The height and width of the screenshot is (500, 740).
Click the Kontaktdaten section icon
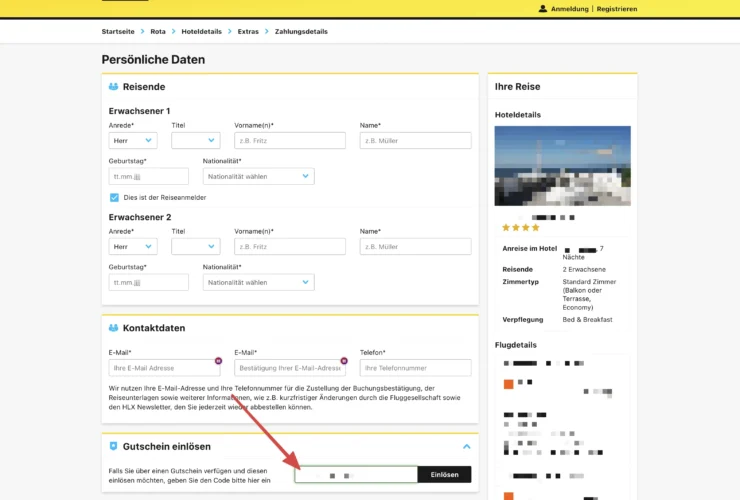coord(113,328)
